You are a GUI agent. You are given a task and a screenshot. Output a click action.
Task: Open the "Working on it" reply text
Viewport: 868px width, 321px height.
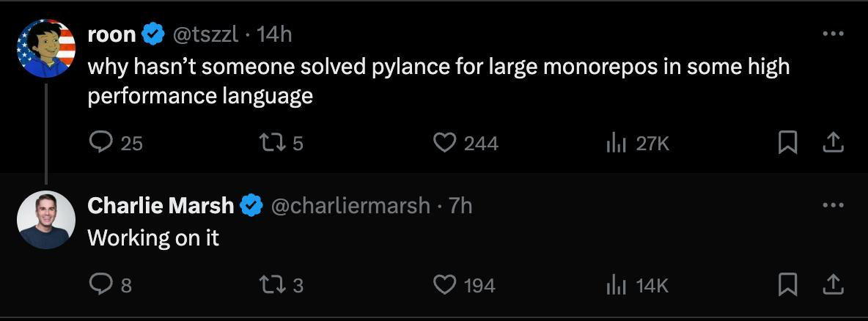(x=153, y=237)
